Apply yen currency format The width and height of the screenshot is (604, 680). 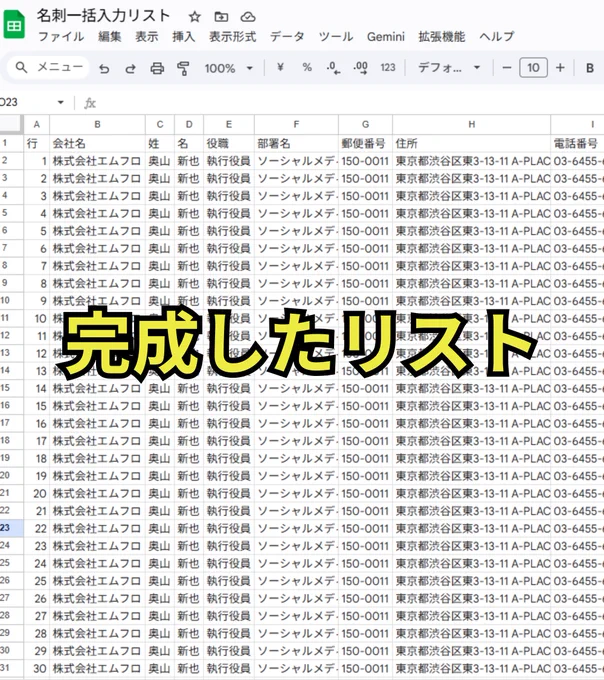[x=280, y=67]
